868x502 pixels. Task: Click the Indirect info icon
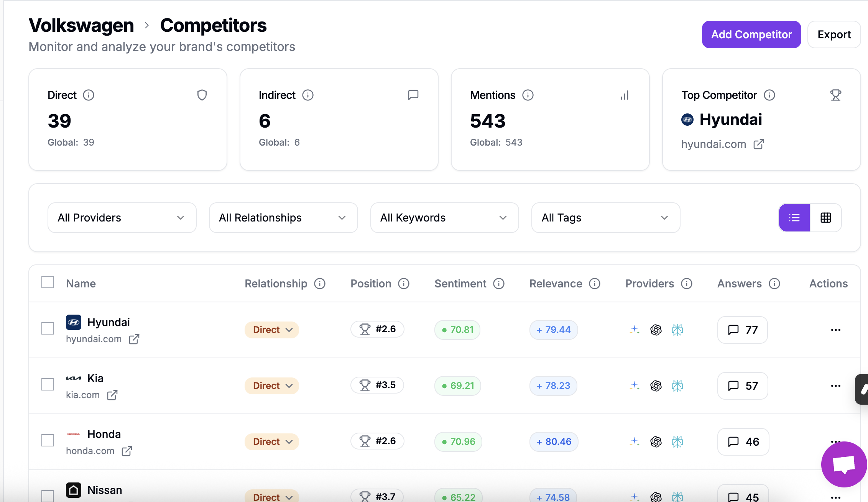[308, 95]
